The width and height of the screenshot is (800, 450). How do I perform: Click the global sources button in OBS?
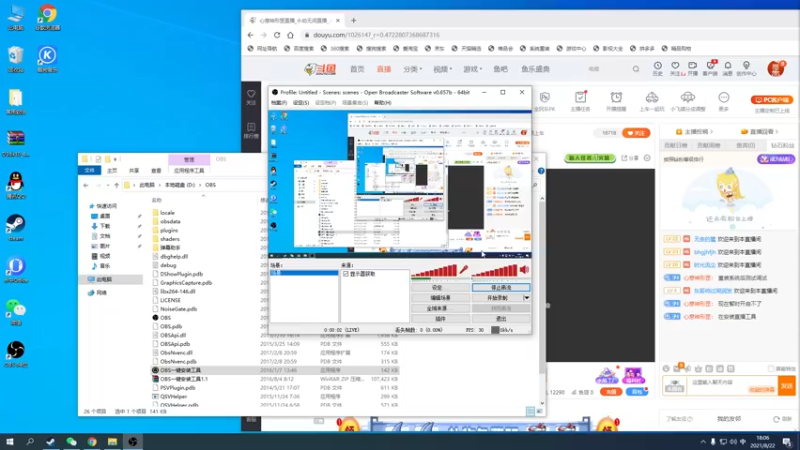(440, 309)
